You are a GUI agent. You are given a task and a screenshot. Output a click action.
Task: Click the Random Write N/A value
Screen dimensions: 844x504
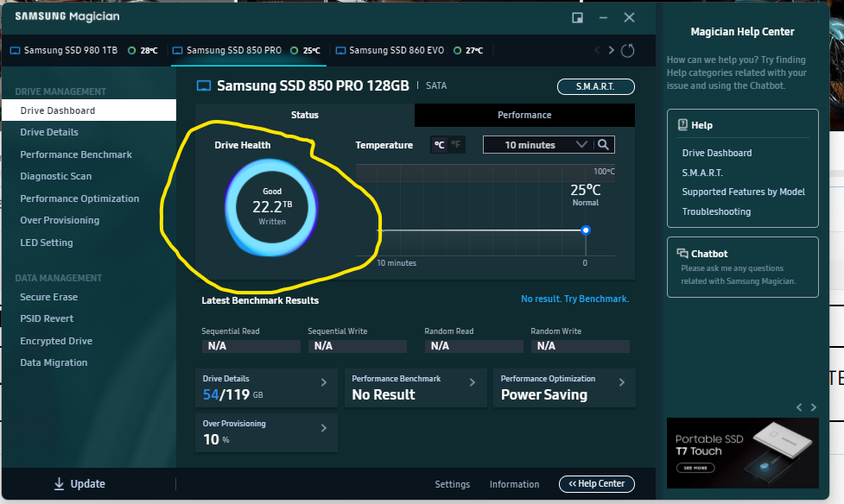580,346
